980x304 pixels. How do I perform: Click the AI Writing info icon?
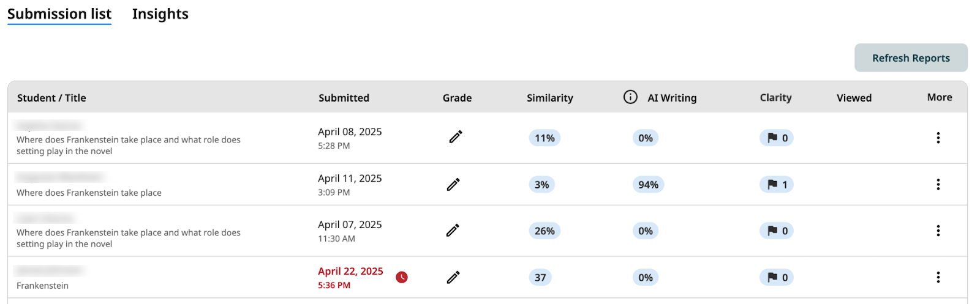coord(630,97)
